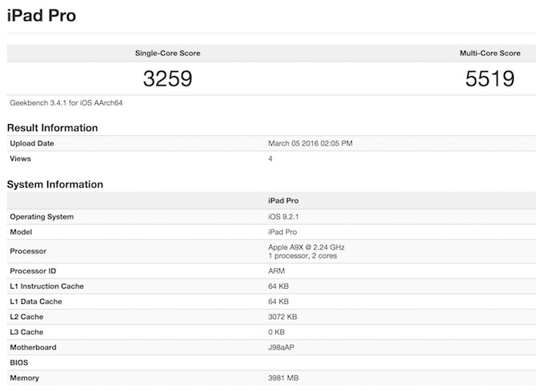Viewport: 536px width, 392px height.
Task: Click the iPad Pro system table header
Action: 283,201
